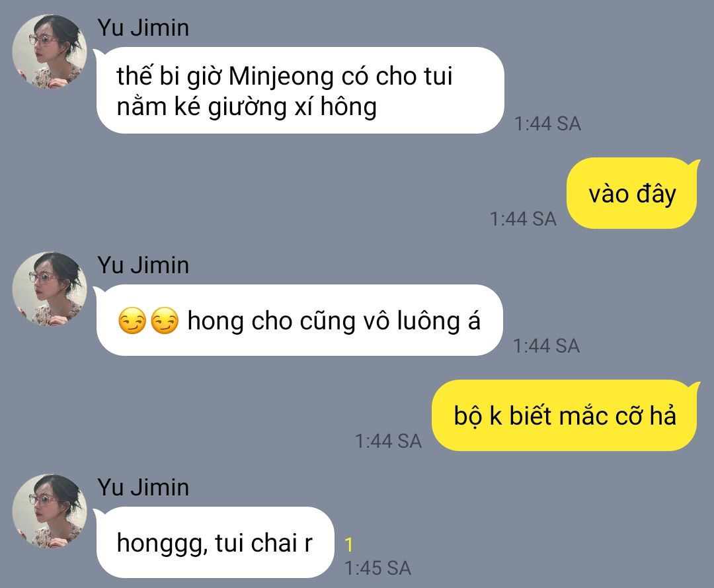Click the 1:44 SA timestamp next to "vào đây"
The height and width of the screenshot is (588, 714).
coord(523,219)
